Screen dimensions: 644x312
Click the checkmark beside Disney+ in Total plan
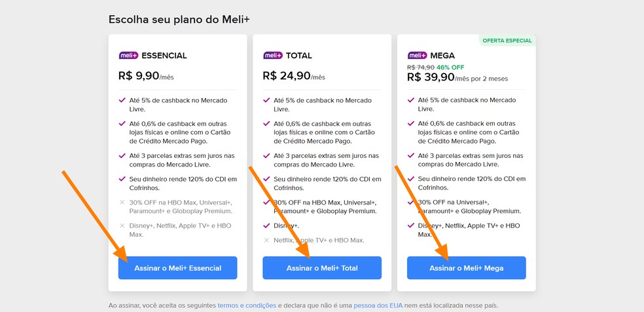(x=266, y=225)
